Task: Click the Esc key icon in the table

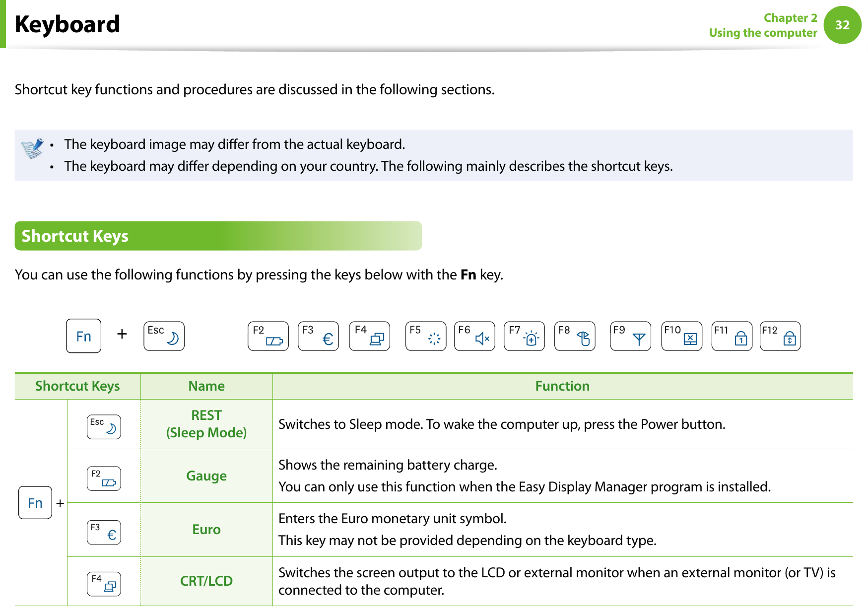Action: pos(104,427)
